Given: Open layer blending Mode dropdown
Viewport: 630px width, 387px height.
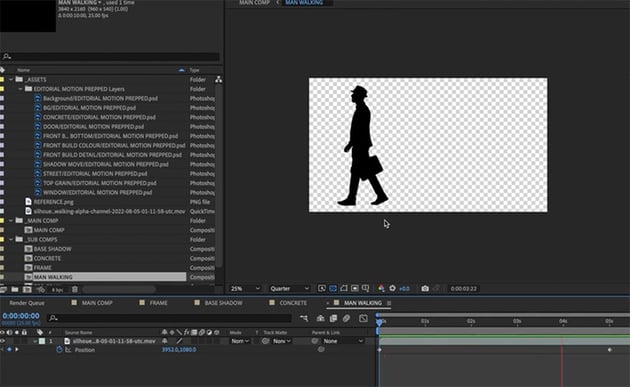Looking at the screenshot, I should (x=240, y=341).
